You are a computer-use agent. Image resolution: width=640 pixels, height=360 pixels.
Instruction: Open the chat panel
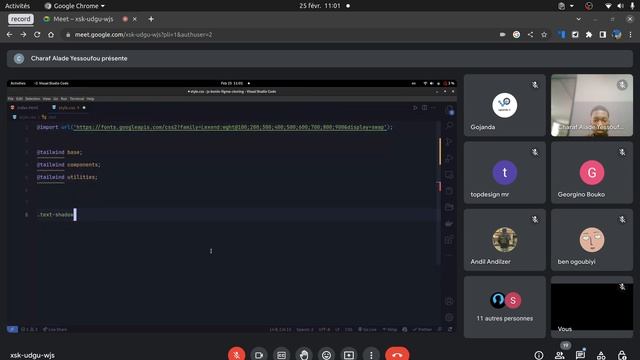coord(580,355)
